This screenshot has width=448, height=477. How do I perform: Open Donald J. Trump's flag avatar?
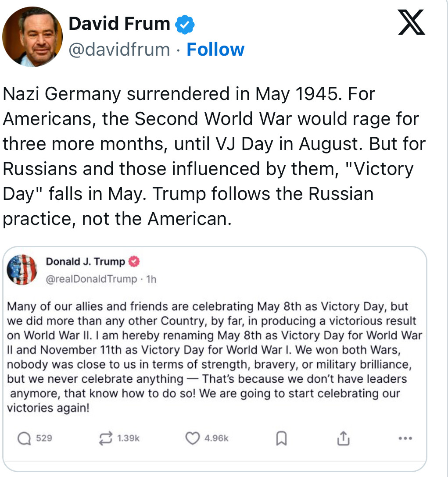[x=22, y=270]
